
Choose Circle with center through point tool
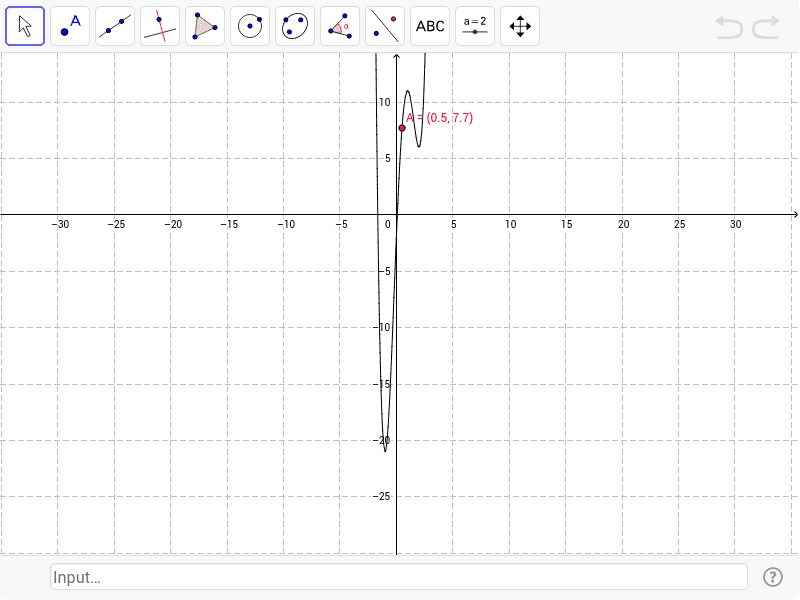(250, 26)
